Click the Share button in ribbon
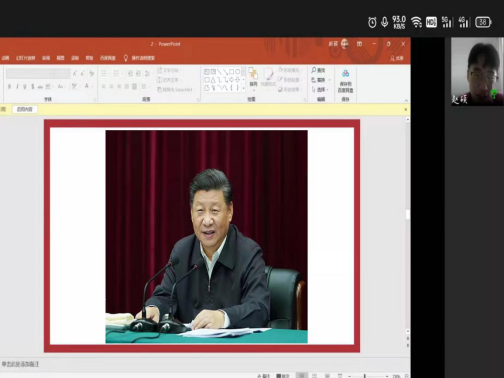The height and width of the screenshot is (378, 504). point(396,58)
